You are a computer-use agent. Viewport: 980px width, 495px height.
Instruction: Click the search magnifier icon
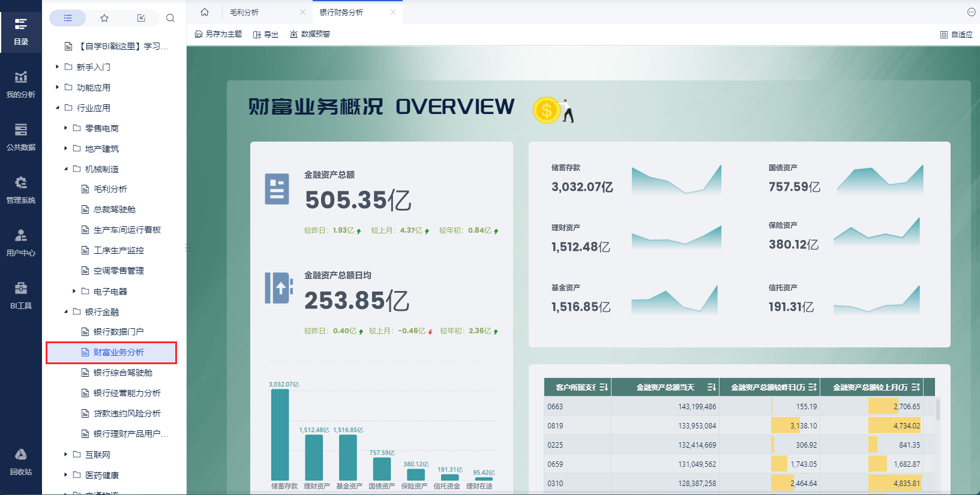(170, 18)
